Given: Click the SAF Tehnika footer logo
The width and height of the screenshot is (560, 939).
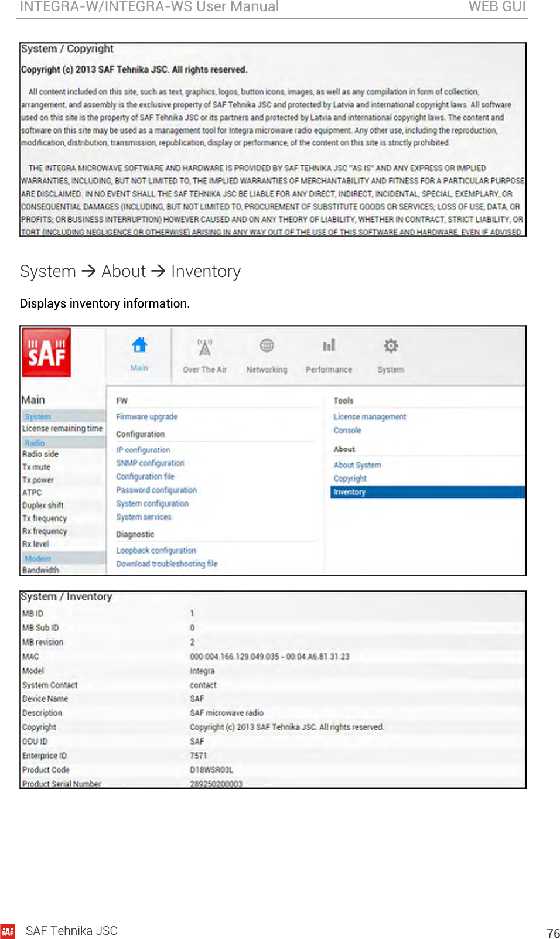Looking at the screenshot, I should point(8,931).
